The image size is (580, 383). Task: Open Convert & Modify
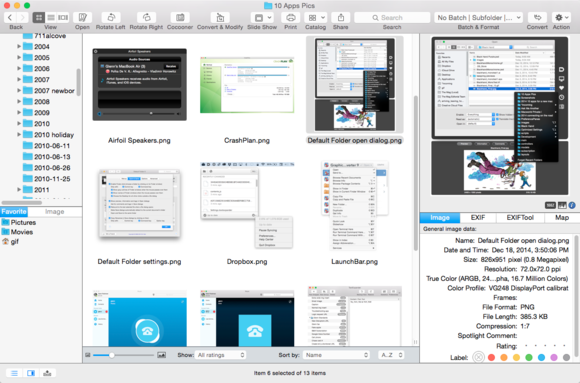220,17
